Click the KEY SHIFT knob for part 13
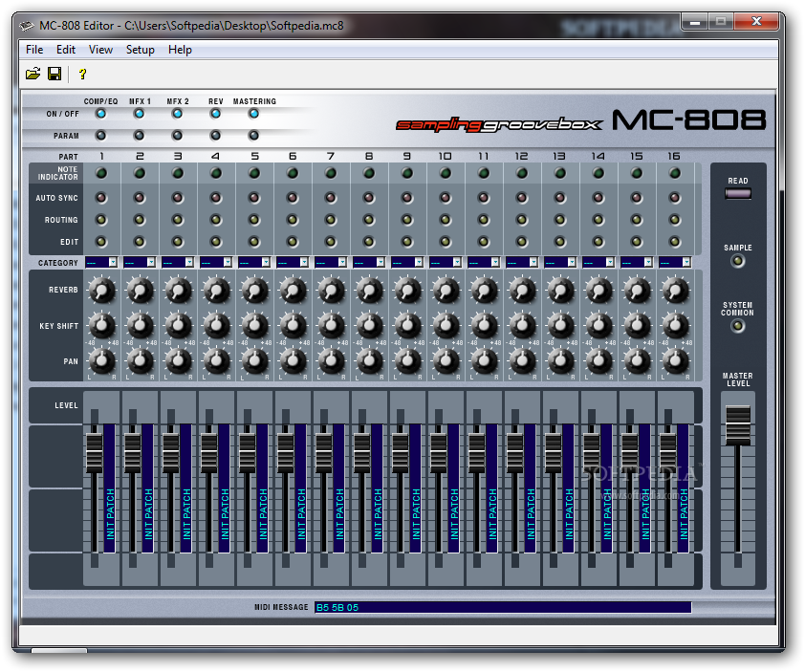 560,325
